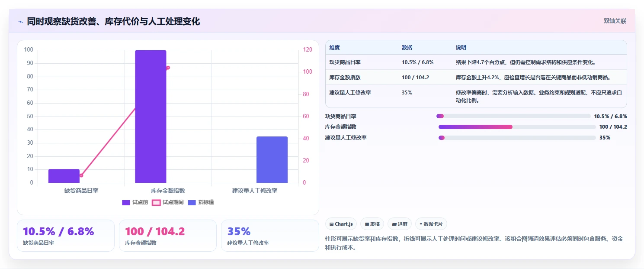Select the 表格 tag chip

372,224
